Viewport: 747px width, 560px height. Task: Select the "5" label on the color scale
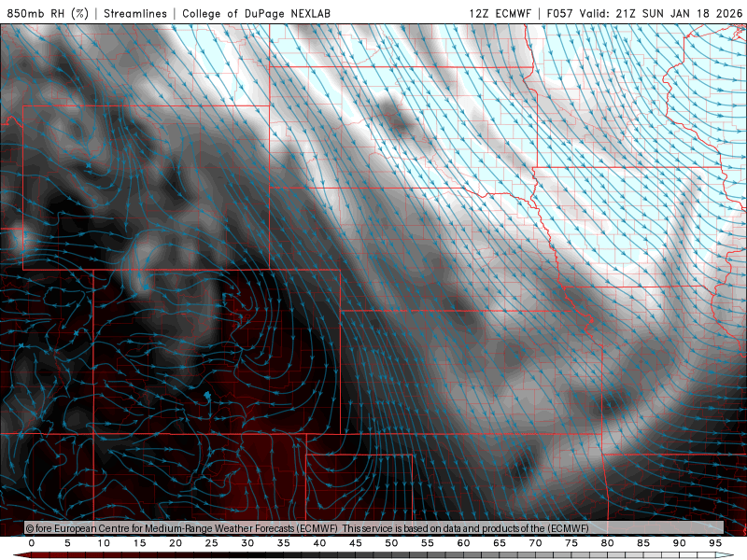(x=67, y=543)
